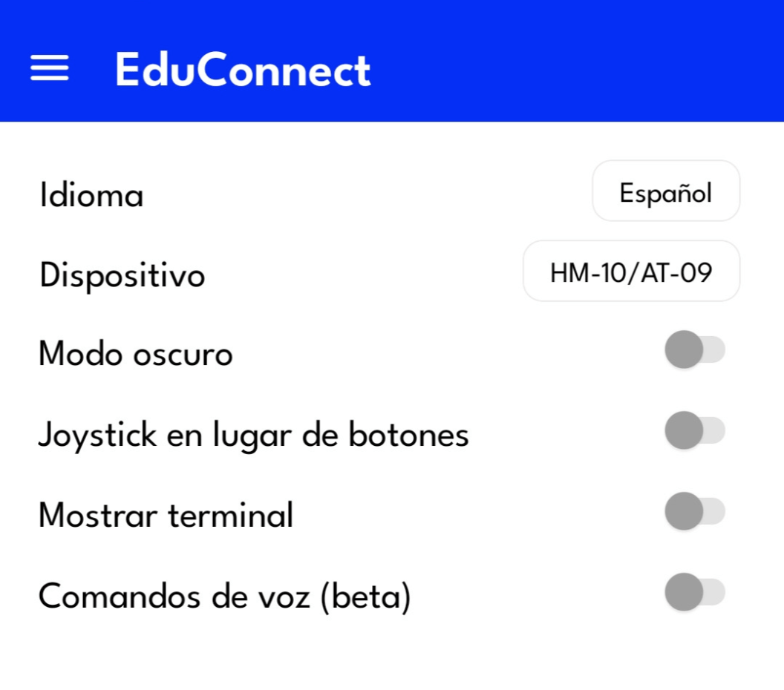Open the hamburger navigation menu
The height and width of the screenshot is (690, 784).
50,68
